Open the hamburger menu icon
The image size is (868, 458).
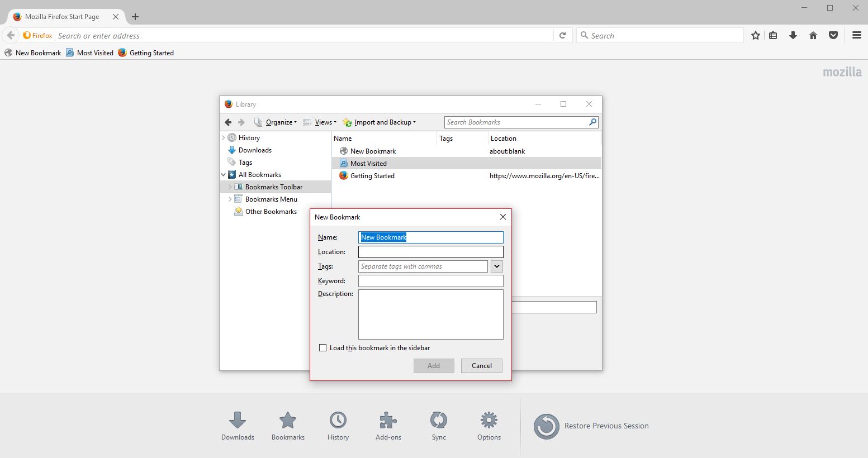pyautogui.click(x=856, y=35)
